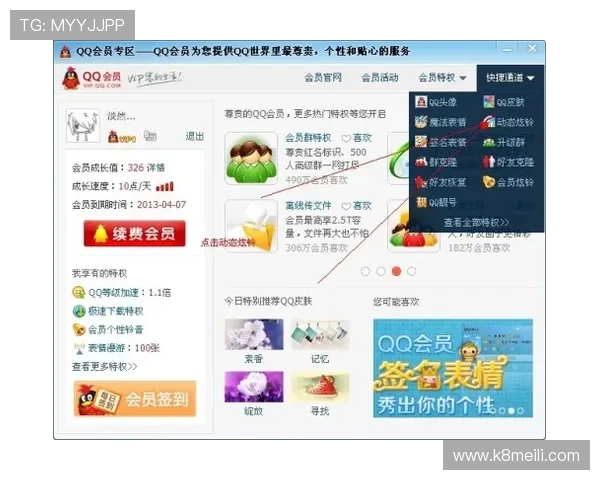Like 会员群特权 with heart 喜欢

356,138
